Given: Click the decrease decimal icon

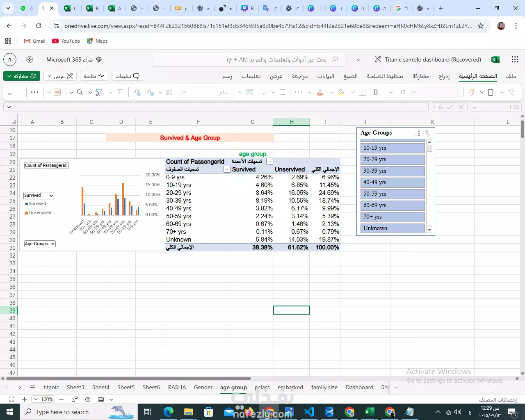Looking at the screenshot, I should [137, 92].
